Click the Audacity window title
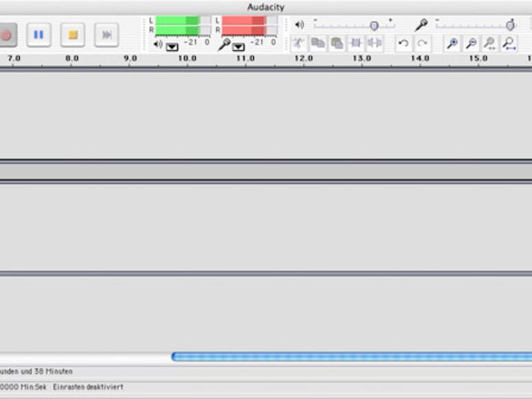 tap(266, 7)
